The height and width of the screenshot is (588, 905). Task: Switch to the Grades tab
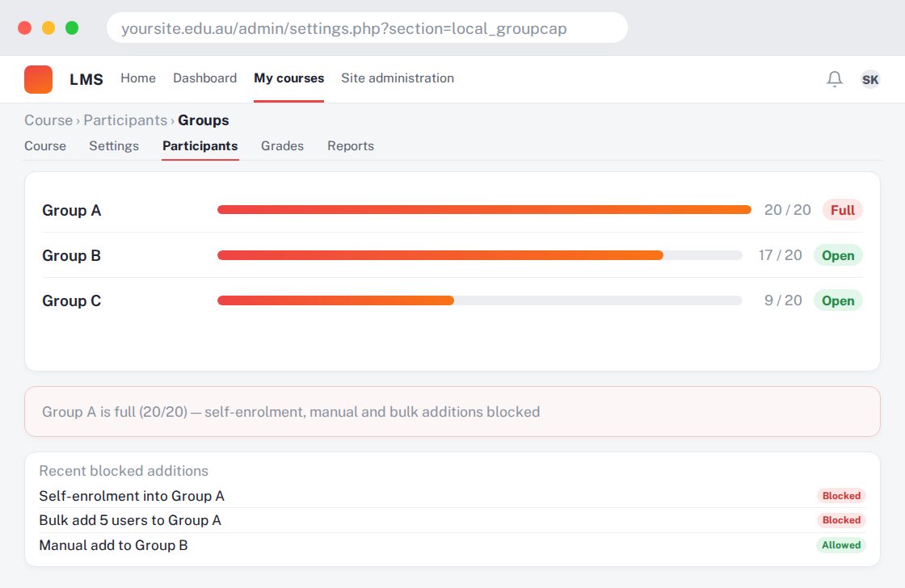point(282,146)
